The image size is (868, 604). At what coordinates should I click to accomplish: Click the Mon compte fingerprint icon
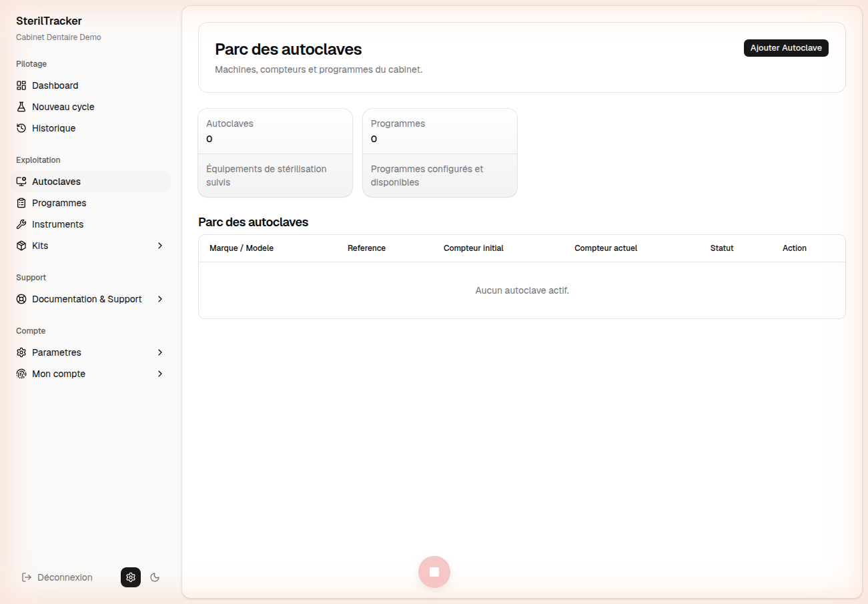(x=21, y=374)
